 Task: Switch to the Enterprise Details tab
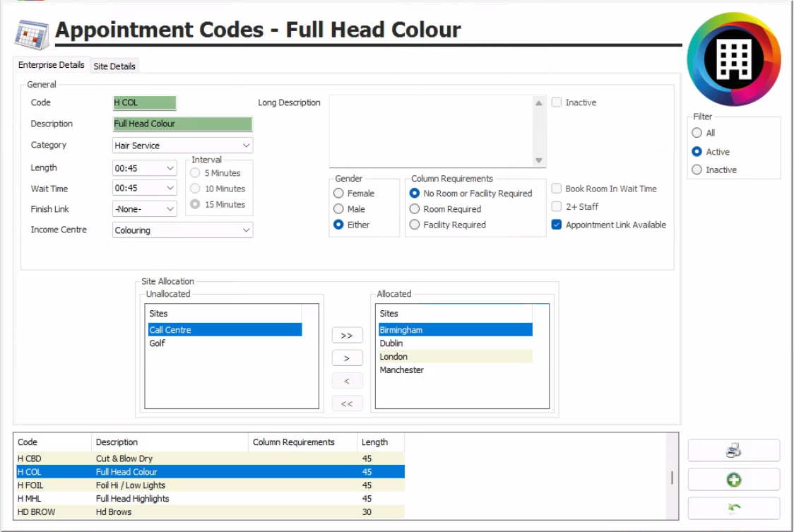pos(51,65)
